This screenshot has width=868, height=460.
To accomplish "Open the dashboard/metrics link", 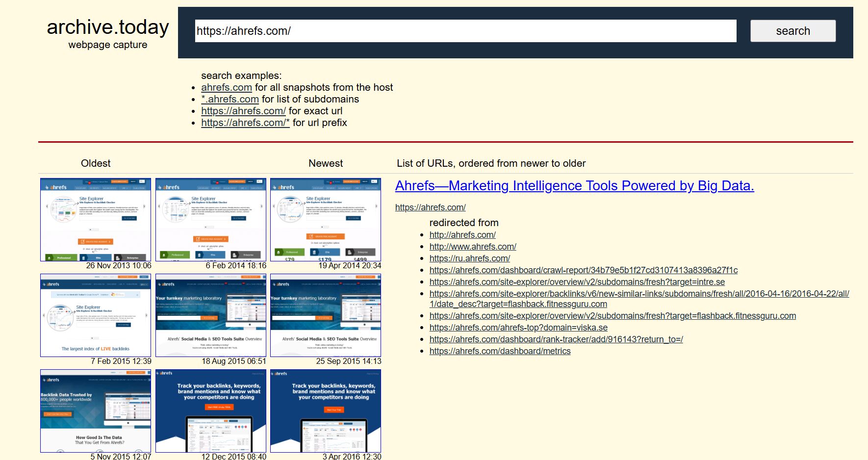I will [500, 351].
